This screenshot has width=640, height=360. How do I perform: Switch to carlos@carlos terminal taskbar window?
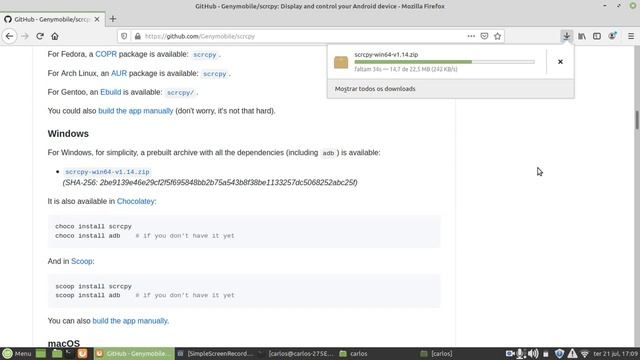297,353
